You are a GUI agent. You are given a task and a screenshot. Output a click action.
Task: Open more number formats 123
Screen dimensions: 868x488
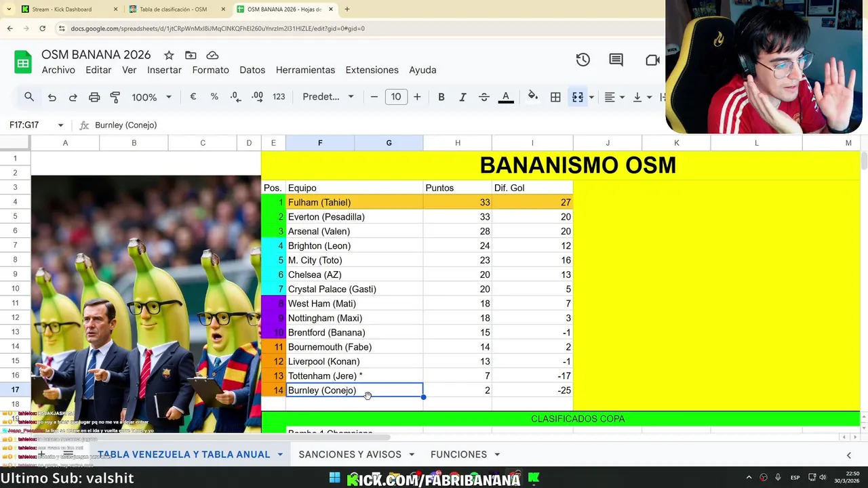pos(279,97)
